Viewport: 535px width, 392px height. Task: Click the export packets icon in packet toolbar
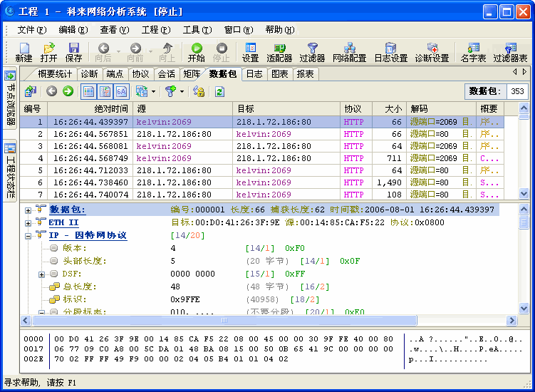31,91
